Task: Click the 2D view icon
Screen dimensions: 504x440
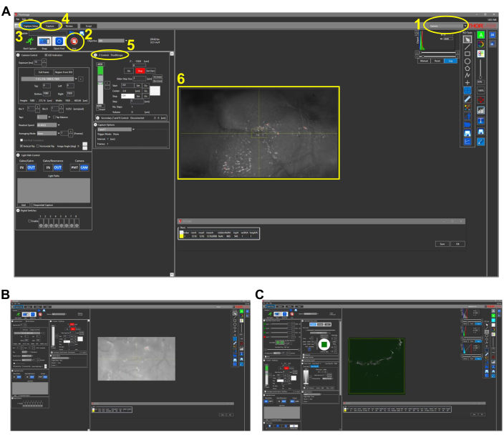Action: click(x=493, y=35)
